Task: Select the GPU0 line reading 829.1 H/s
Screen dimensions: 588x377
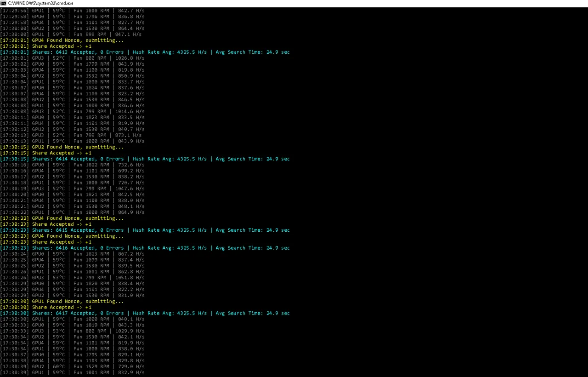Action: [x=72, y=355]
